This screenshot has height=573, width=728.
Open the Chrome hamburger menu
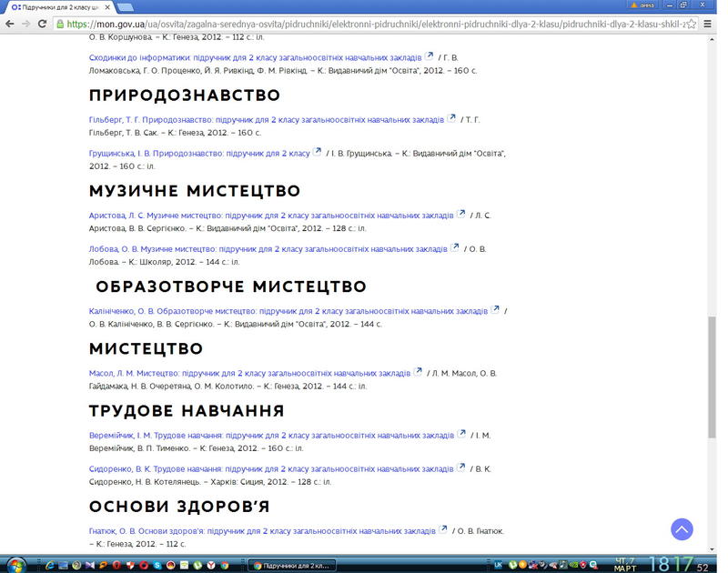[x=708, y=25]
